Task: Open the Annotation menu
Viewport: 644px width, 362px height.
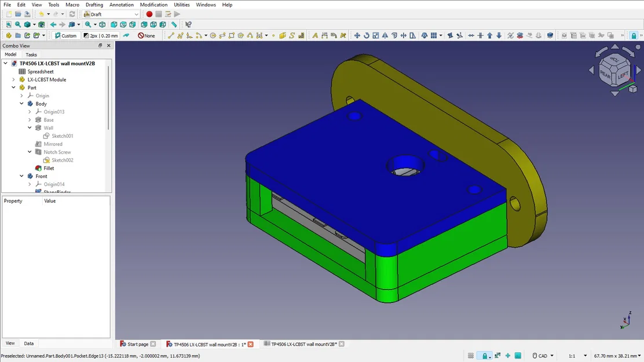Action: point(121,5)
